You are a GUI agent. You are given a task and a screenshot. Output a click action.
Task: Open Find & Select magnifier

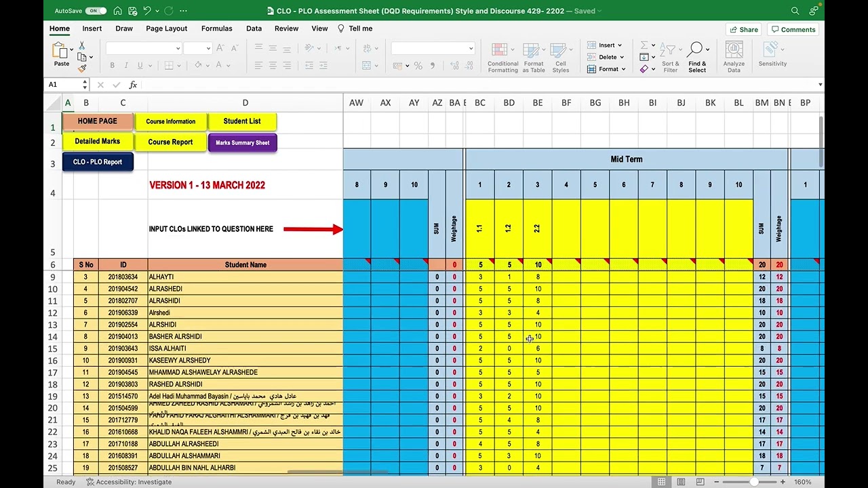tap(697, 57)
